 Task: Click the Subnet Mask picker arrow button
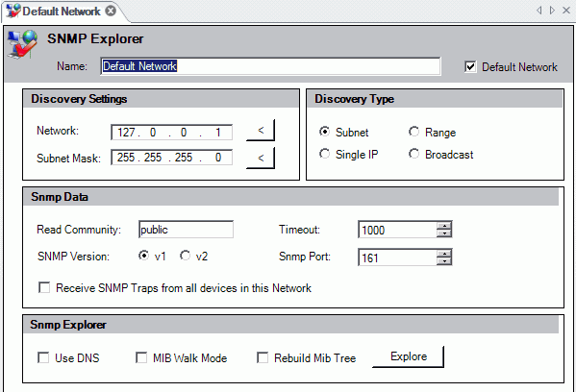261,159
